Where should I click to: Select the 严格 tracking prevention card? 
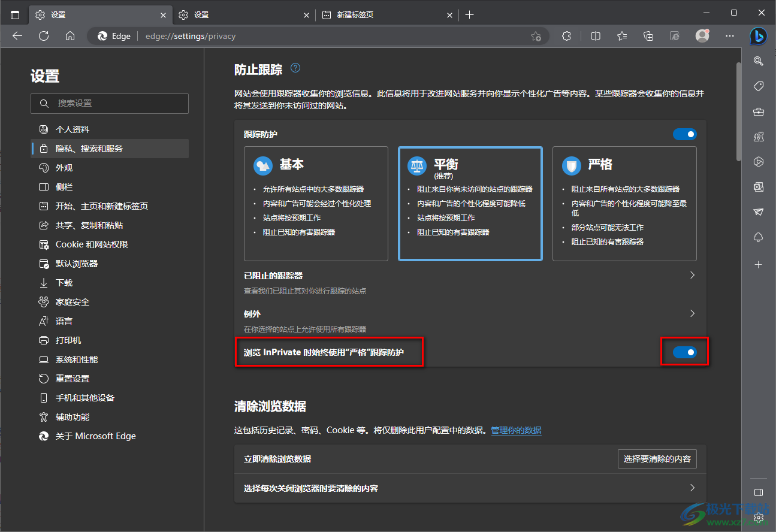624,204
